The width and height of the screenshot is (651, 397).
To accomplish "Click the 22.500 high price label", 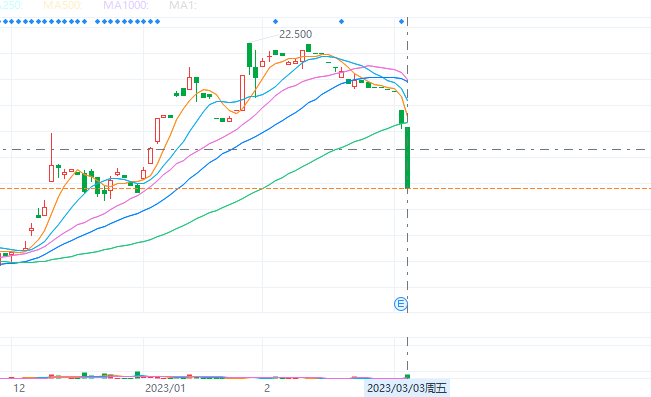I will pos(295,34).
